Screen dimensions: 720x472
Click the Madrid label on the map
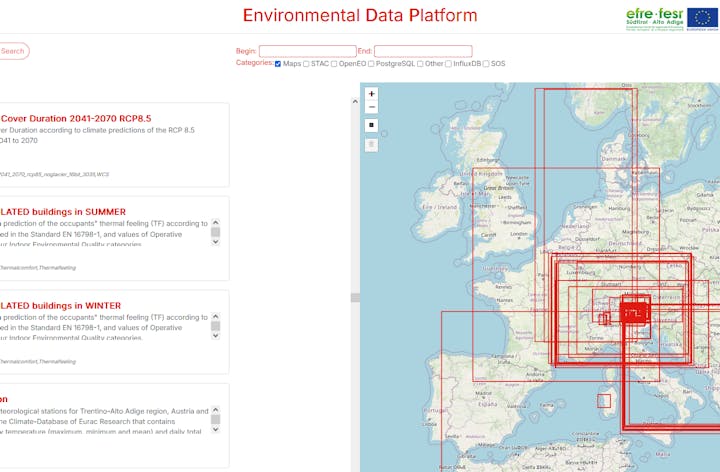pyautogui.click(x=484, y=393)
